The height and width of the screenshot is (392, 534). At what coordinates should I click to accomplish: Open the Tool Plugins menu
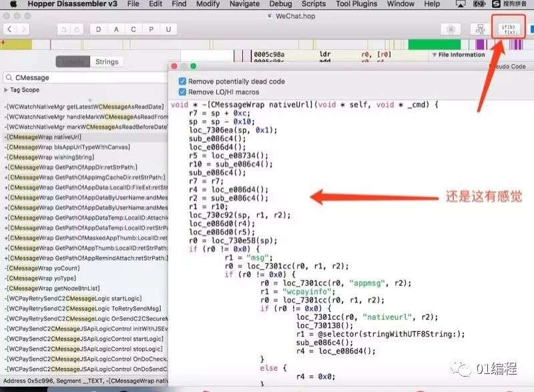tap(356, 4)
